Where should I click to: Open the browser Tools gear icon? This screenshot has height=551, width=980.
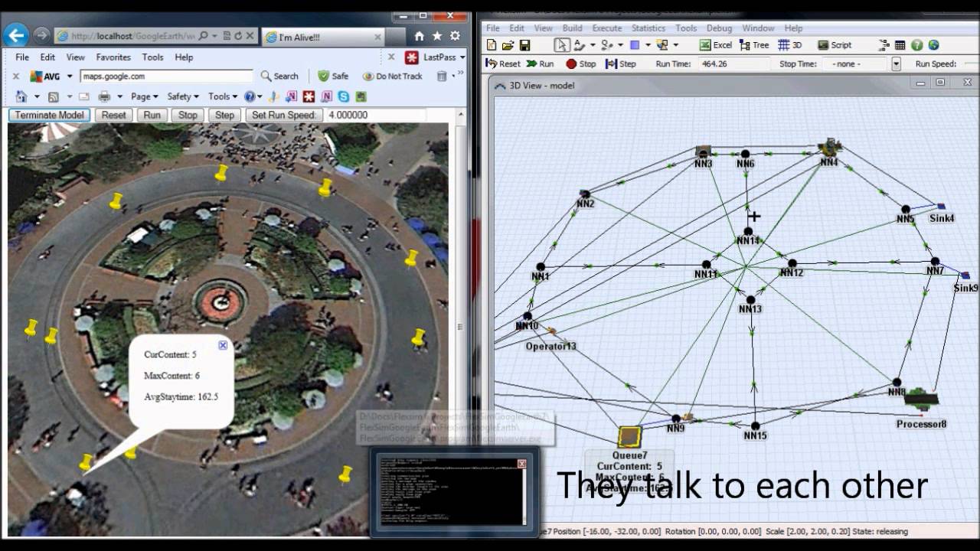click(x=456, y=36)
